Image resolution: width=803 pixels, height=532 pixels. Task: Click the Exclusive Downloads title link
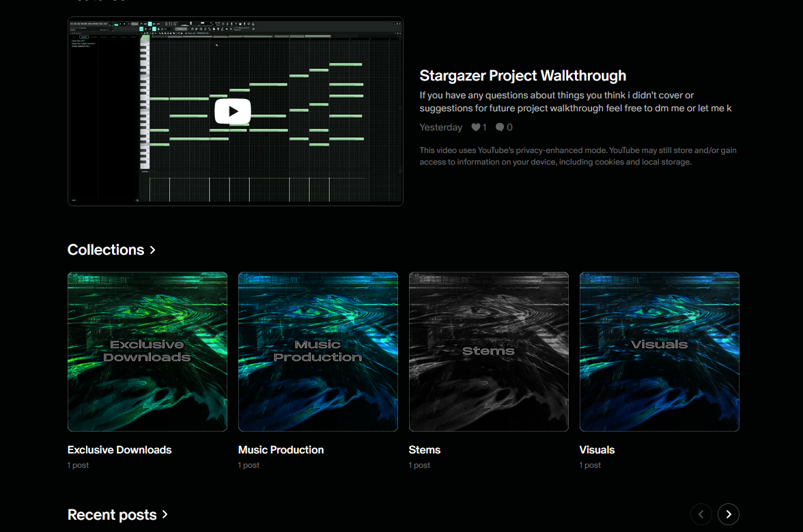click(x=119, y=450)
